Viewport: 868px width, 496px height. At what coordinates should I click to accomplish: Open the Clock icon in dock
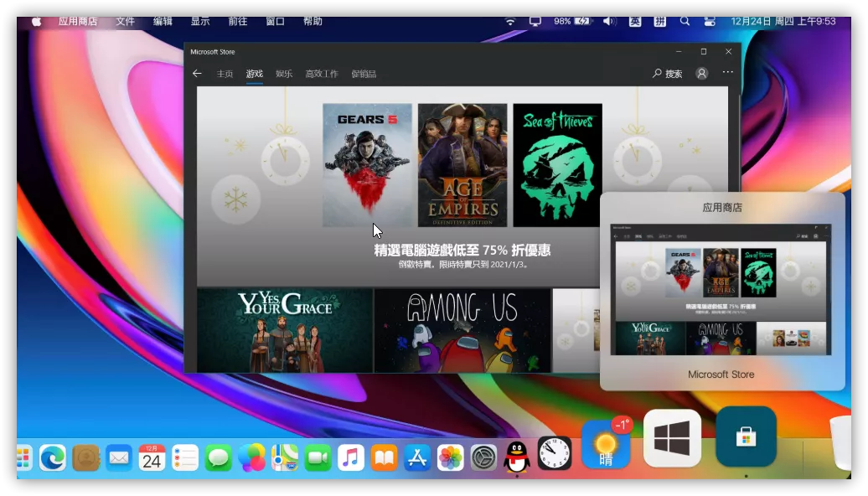click(x=555, y=453)
